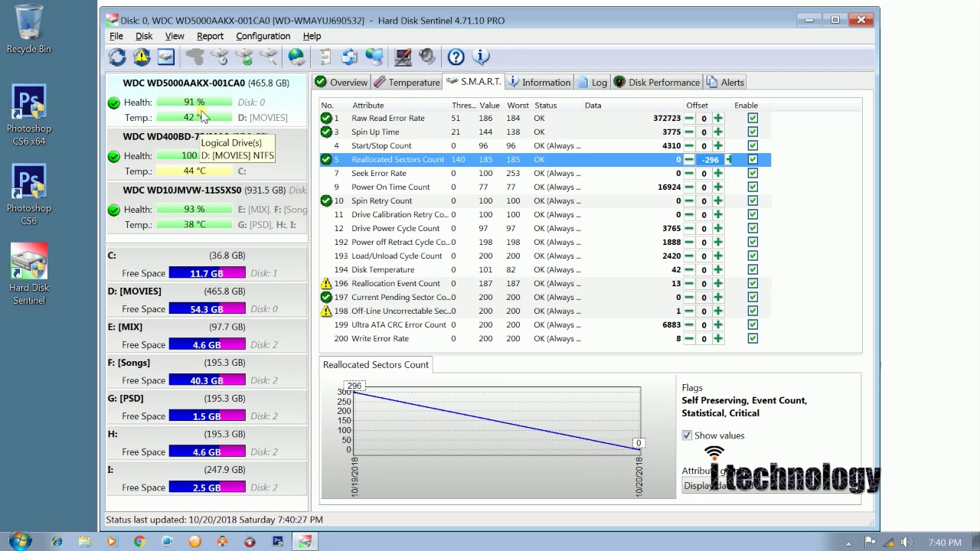Untick Enable checkbox for Power On Time Count
The image size is (980, 551).
[753, 187]
